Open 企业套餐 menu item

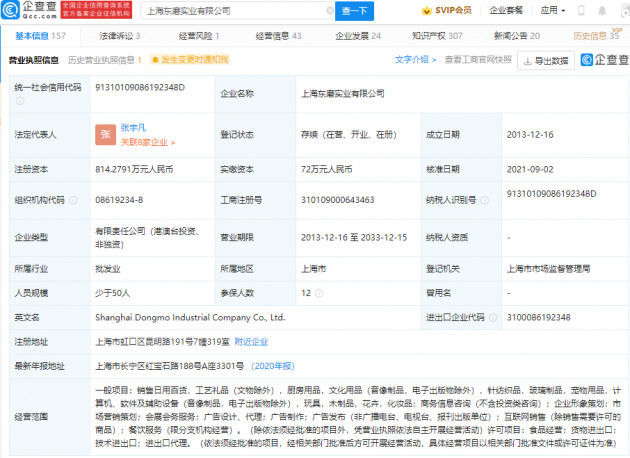point(506,10)
